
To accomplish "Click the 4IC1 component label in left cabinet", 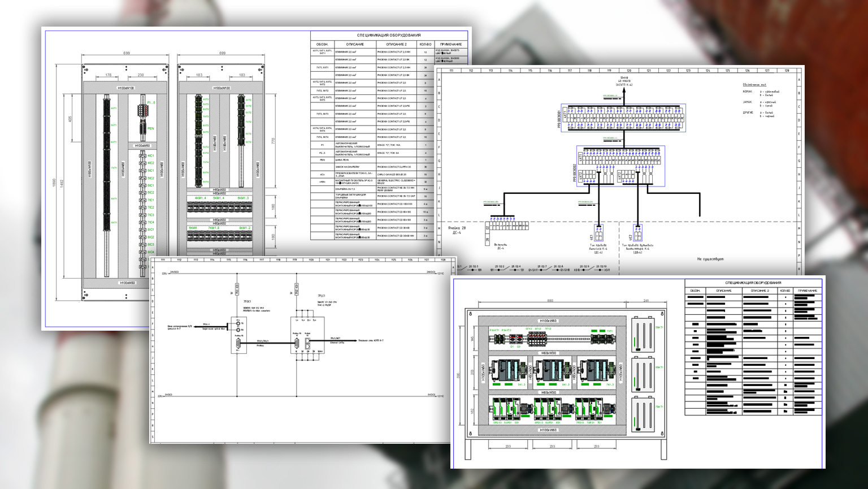I will coord(151,155).
